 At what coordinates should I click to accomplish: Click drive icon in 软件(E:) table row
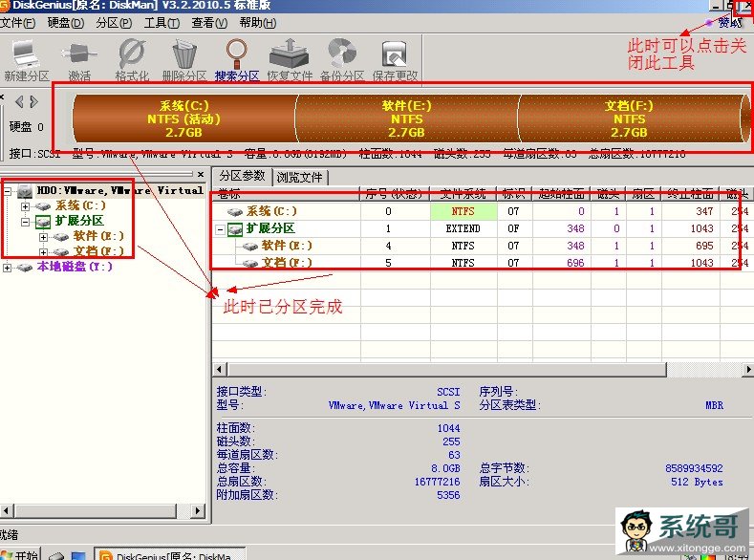click(250, 247)
